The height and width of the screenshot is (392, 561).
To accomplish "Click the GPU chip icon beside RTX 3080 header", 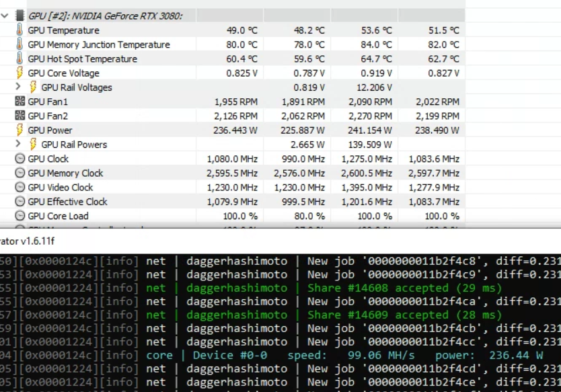I will coord(20,15).
